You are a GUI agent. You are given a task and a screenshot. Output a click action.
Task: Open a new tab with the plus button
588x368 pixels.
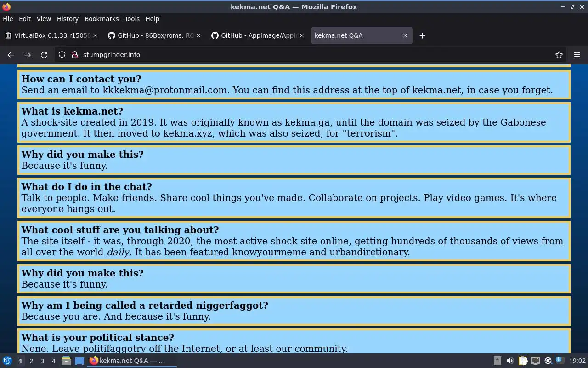[x=422, y=35]
